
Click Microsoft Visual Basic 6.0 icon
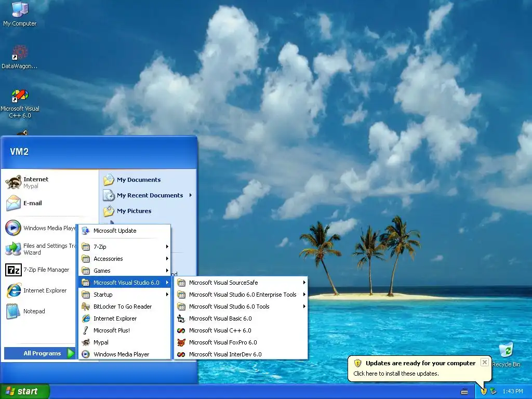(181, 318)
